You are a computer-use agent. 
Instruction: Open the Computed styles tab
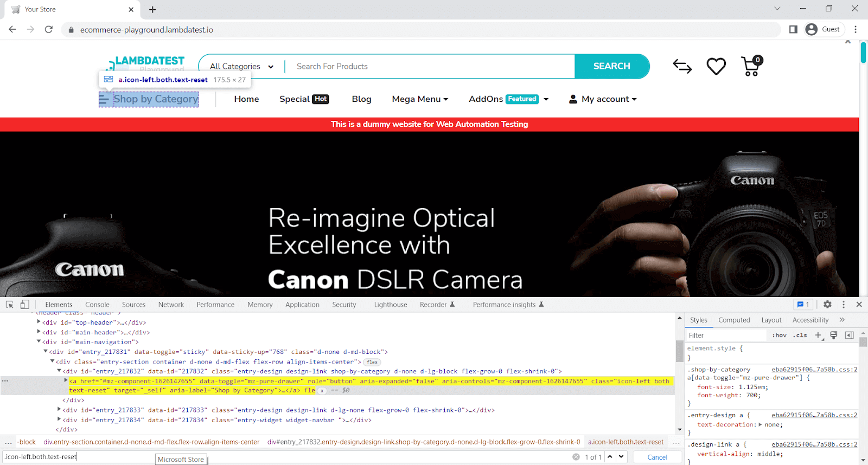[734, 320]
